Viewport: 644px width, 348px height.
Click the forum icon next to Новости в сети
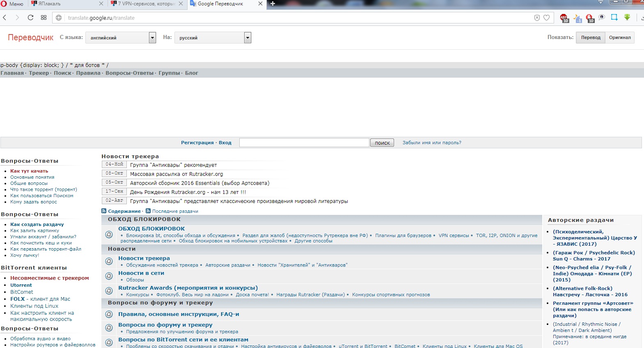point(109,276)
